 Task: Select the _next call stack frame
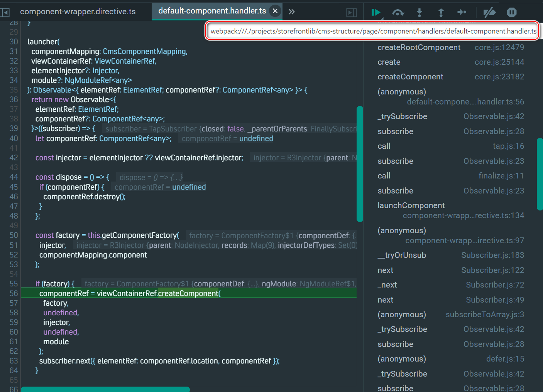coord(387,285)
